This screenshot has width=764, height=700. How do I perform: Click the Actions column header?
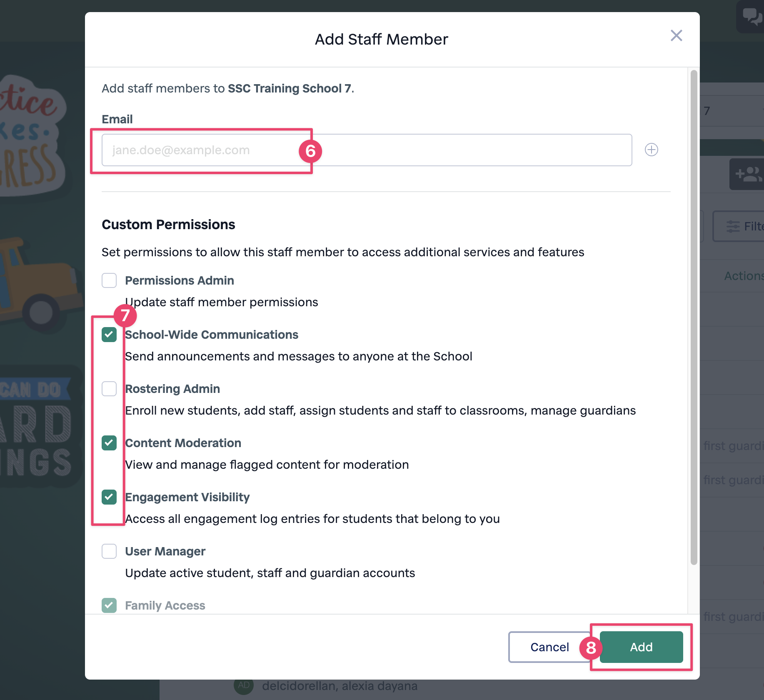744,276
